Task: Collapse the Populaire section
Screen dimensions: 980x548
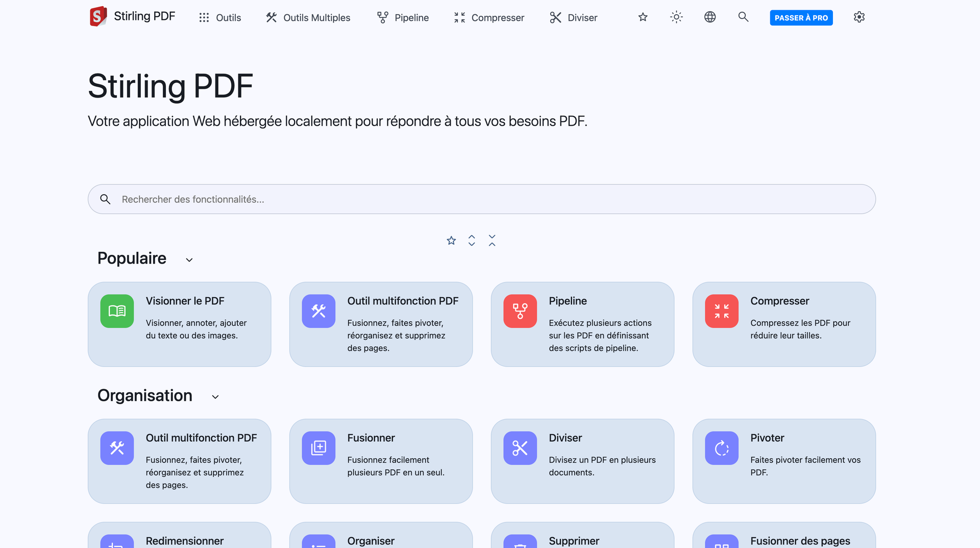Action: tap(189, 259)
